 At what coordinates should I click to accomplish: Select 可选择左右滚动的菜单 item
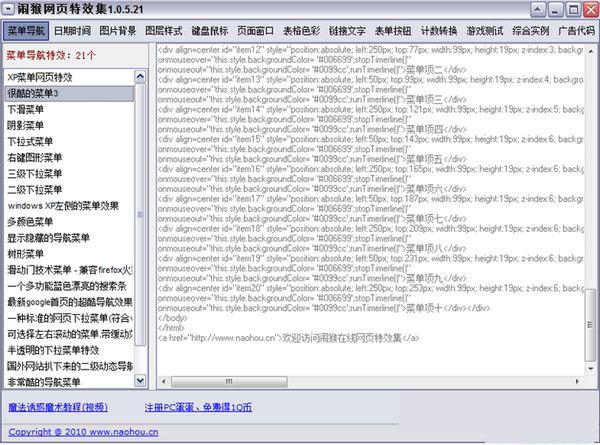[69, 334]
